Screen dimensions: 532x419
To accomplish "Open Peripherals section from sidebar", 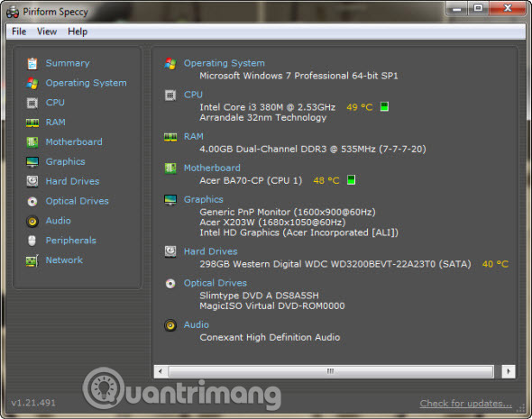I will pyautogui.click(x=71, y=241).
